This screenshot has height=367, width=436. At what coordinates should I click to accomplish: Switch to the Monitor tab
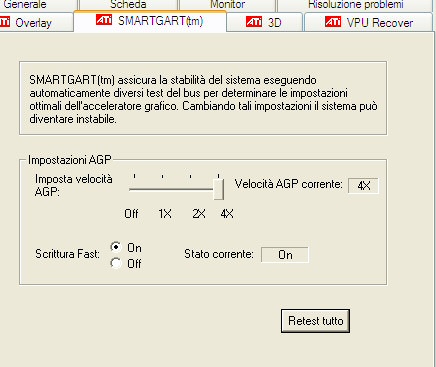pos(227,5)
